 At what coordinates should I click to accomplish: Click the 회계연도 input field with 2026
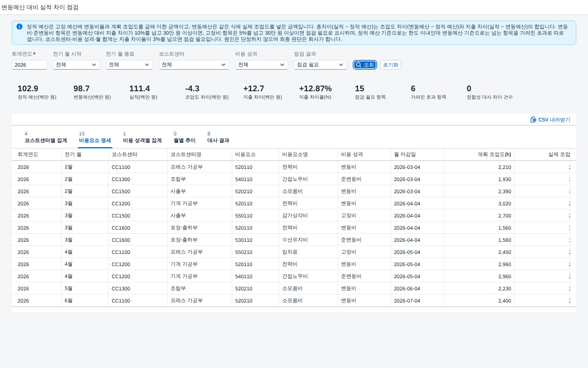click(x=29, y=65)
